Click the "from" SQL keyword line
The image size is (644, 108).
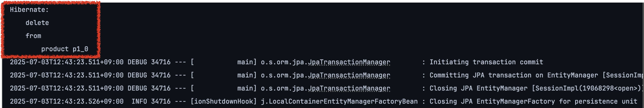tap(33, 36)
